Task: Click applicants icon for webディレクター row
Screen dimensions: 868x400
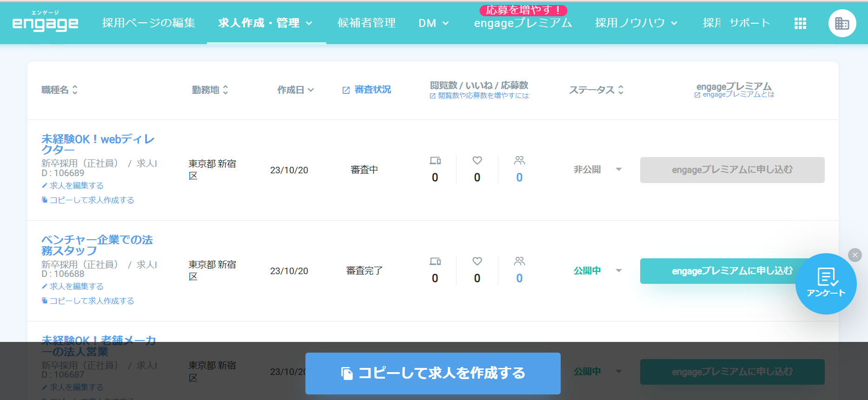Action: coord(519,160)
